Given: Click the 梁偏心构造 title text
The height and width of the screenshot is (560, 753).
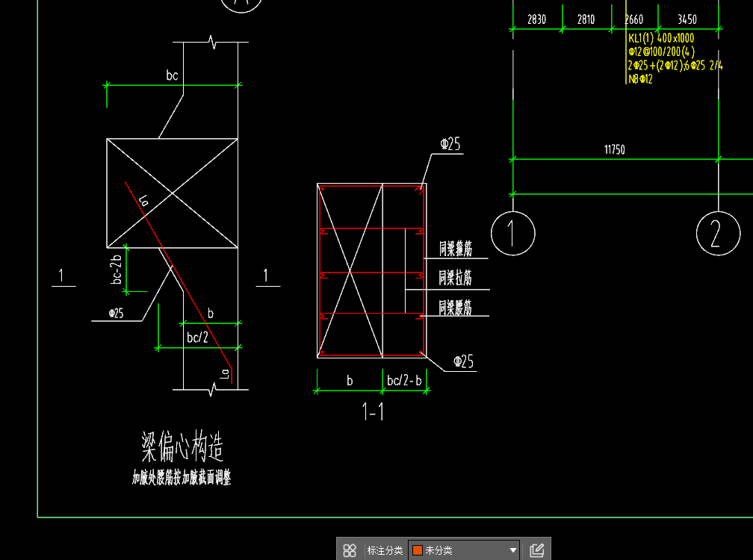Looking at the screenshot, I should pos(184,445).
